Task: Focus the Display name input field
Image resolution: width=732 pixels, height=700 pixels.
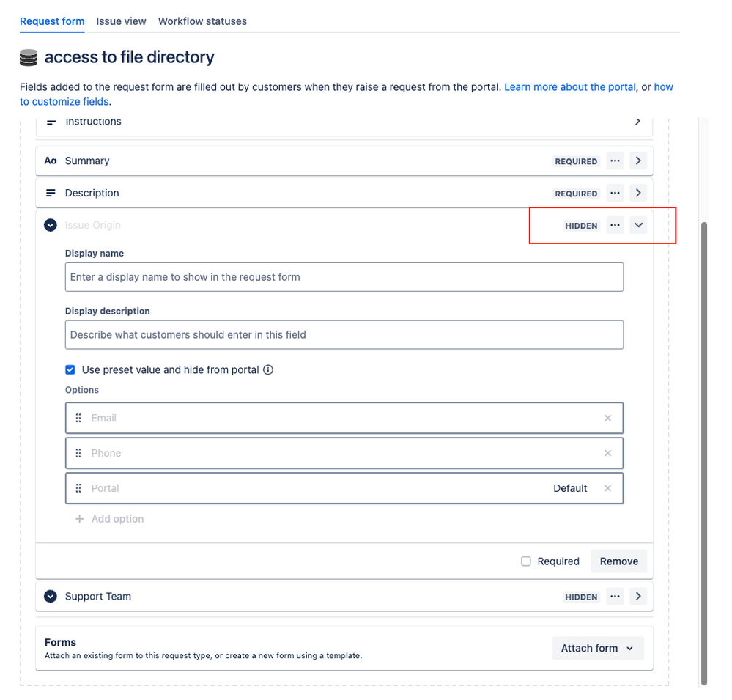Action: click(x=344, y=277)
